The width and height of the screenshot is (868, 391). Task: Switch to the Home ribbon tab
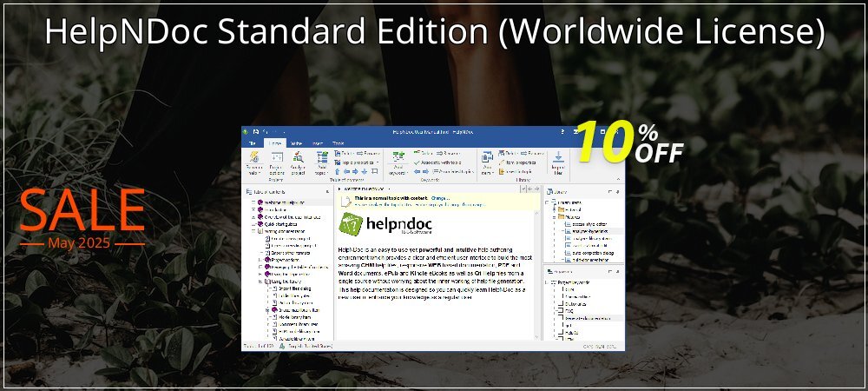click(275, 143)
